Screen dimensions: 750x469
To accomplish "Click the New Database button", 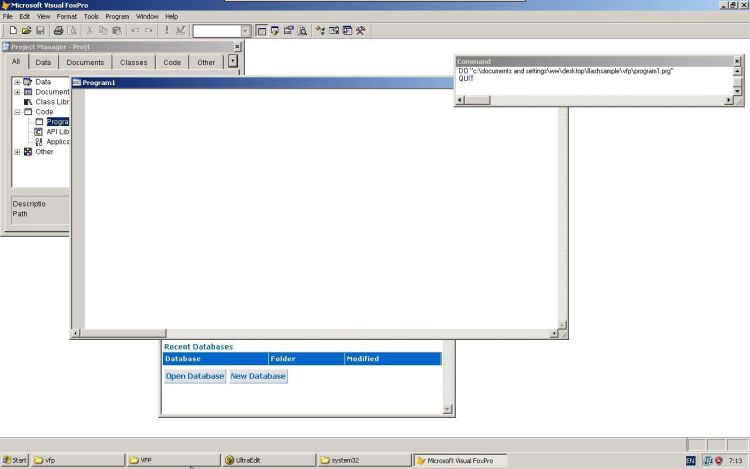I will click(258, 376).
